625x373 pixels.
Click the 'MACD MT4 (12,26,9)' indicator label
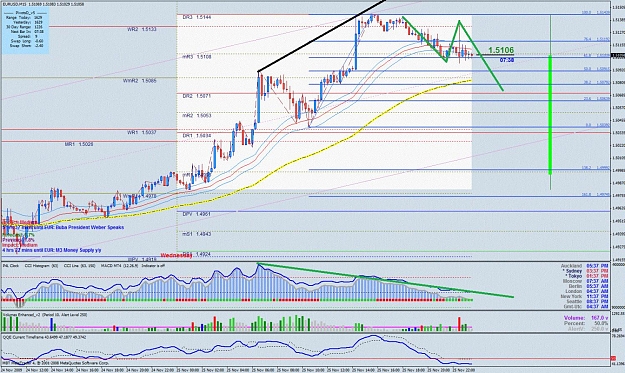[120, 265]
